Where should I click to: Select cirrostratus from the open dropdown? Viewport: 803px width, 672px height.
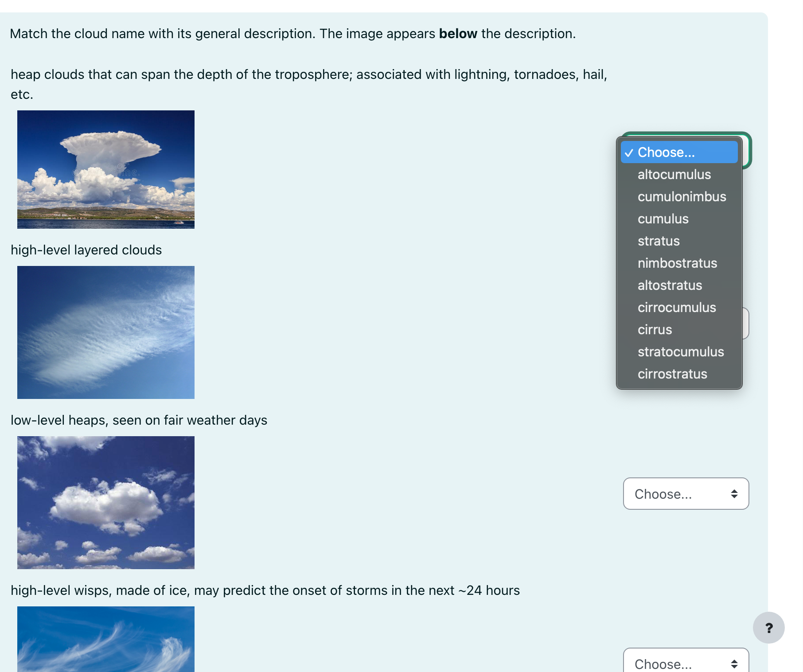point(672,374)
